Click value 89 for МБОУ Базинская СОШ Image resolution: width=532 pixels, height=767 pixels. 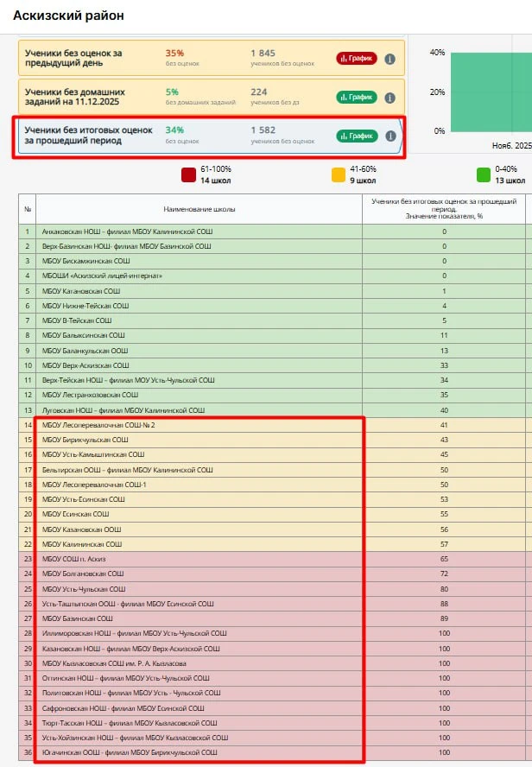(x=444, y=618)
